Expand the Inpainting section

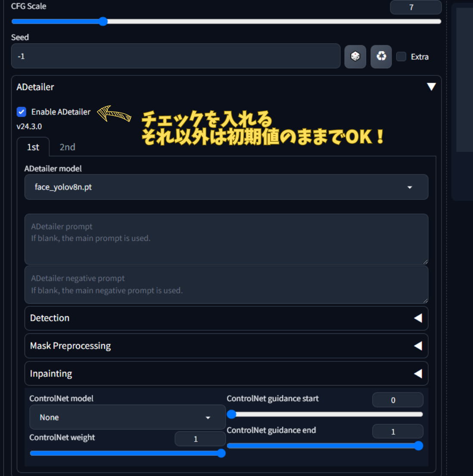pos(226,374)
